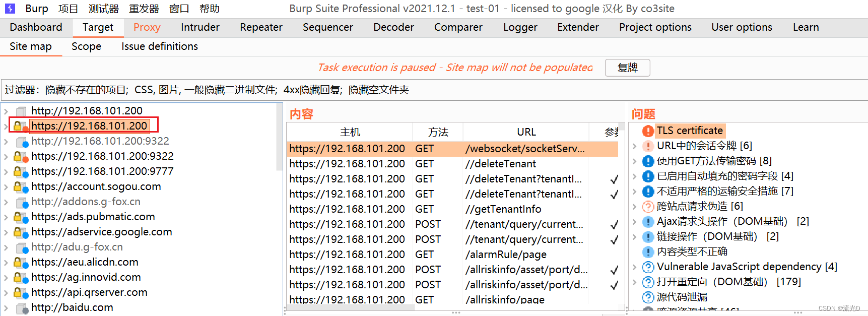Open the 窗口 menu
Image resolution: width=868 pixels, height=316 pixels.
tap(179, 9)
